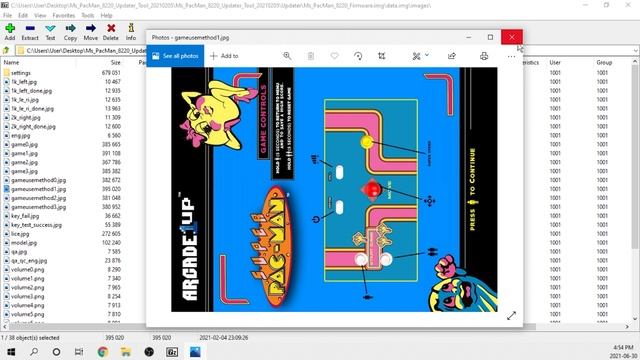
Task: Open the File menu
Action: [7, 16]
